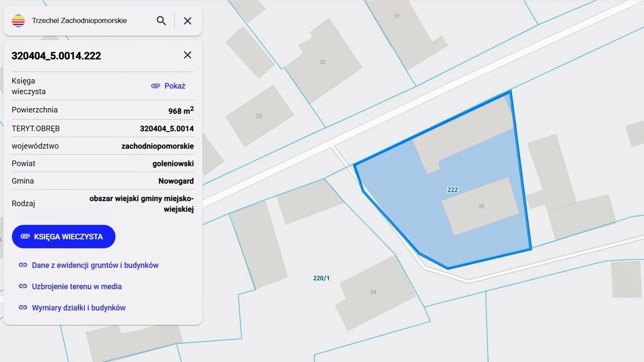Click the link icon beside Wymiary działki

pos(23,307)
